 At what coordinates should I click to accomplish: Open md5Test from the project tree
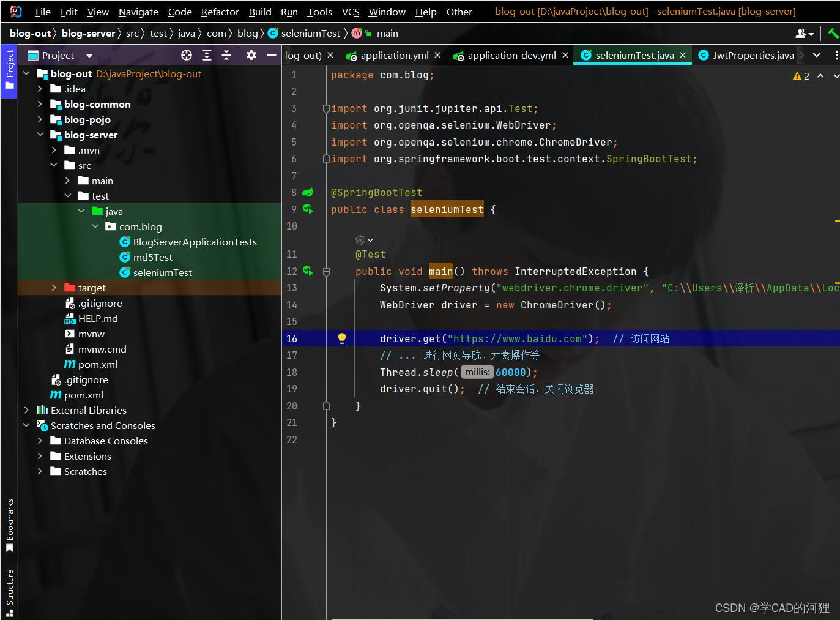153,257
